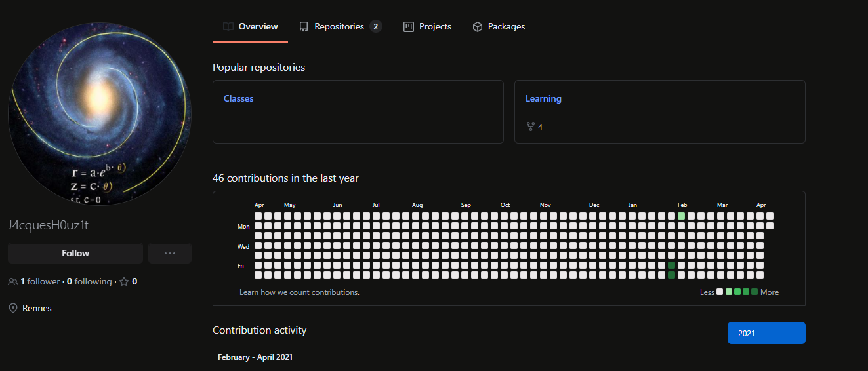
Task: Click the repository icon beside Repositories
Action: (x=304, y=27)
